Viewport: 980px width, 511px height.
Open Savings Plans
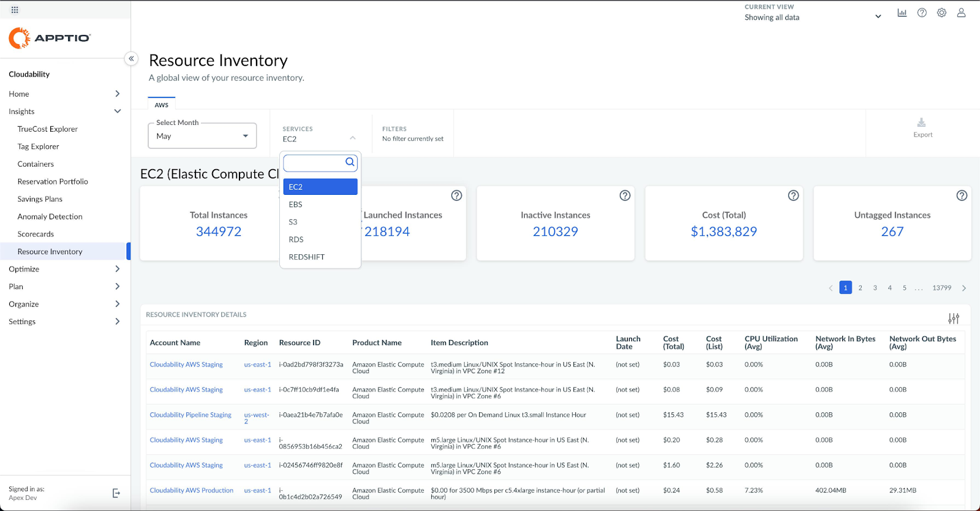[40, 199]
